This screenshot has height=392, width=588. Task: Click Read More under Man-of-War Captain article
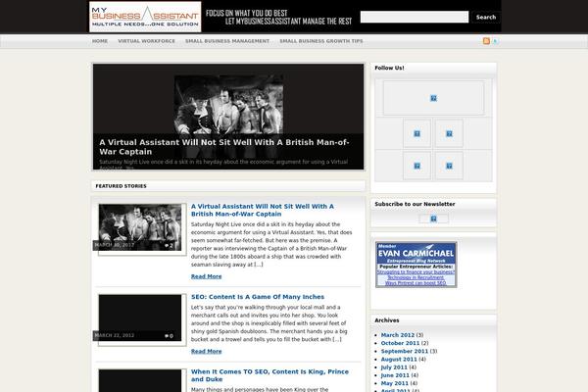[206, 276]
